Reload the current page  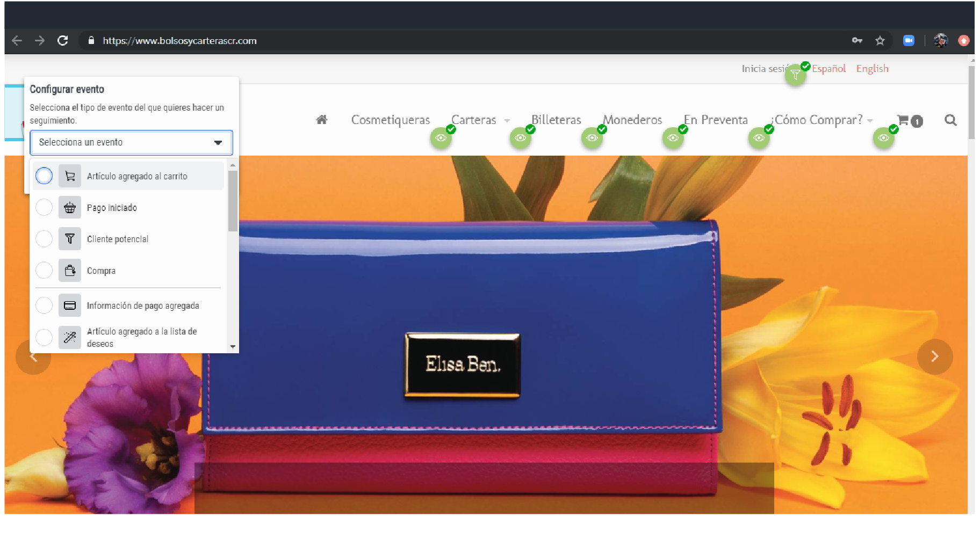point(63,41)
